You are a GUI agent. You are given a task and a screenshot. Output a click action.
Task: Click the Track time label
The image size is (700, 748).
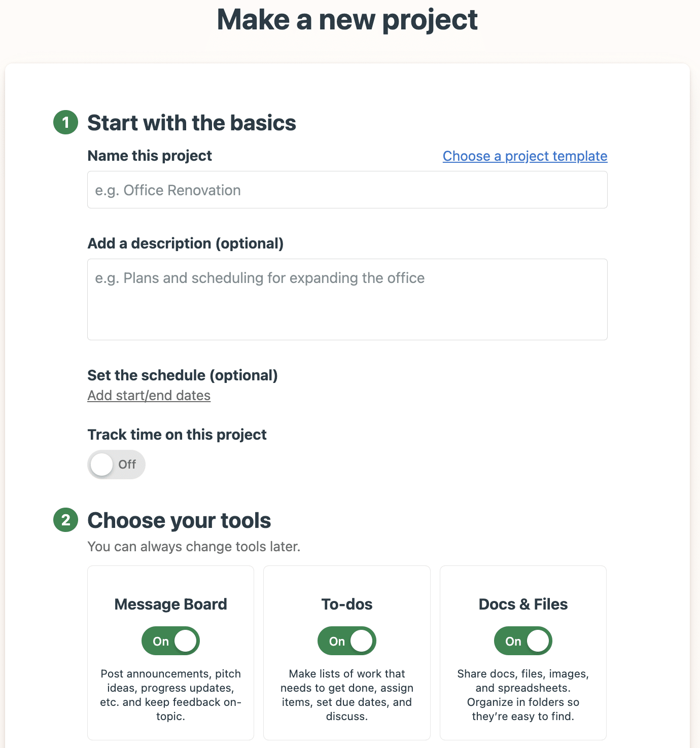pos(177,434)
